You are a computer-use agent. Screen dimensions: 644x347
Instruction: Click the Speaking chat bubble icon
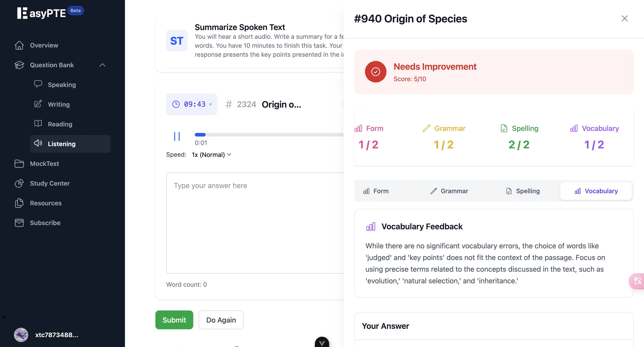point(38,84)
